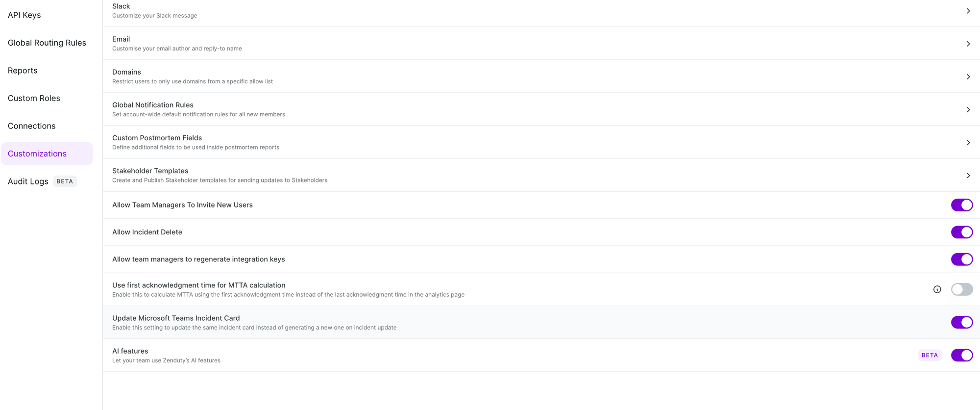Open the Reports section

tap(23, 71)
